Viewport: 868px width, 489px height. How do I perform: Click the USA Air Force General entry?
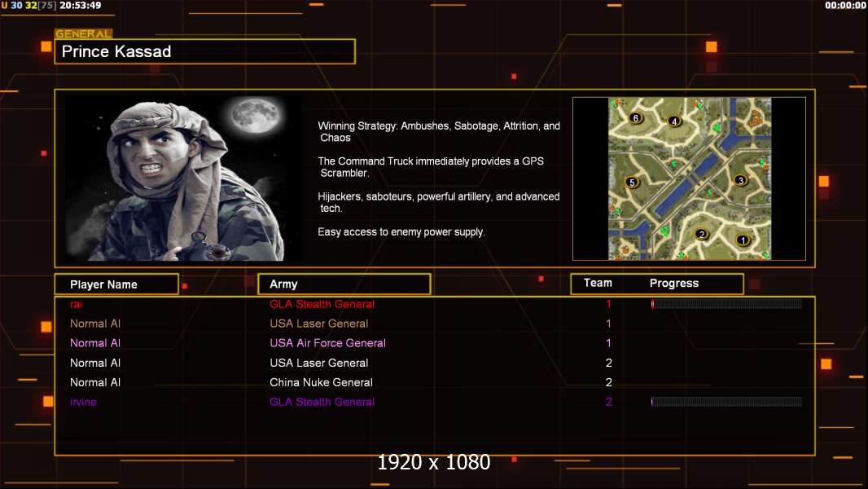coord(327,343)
